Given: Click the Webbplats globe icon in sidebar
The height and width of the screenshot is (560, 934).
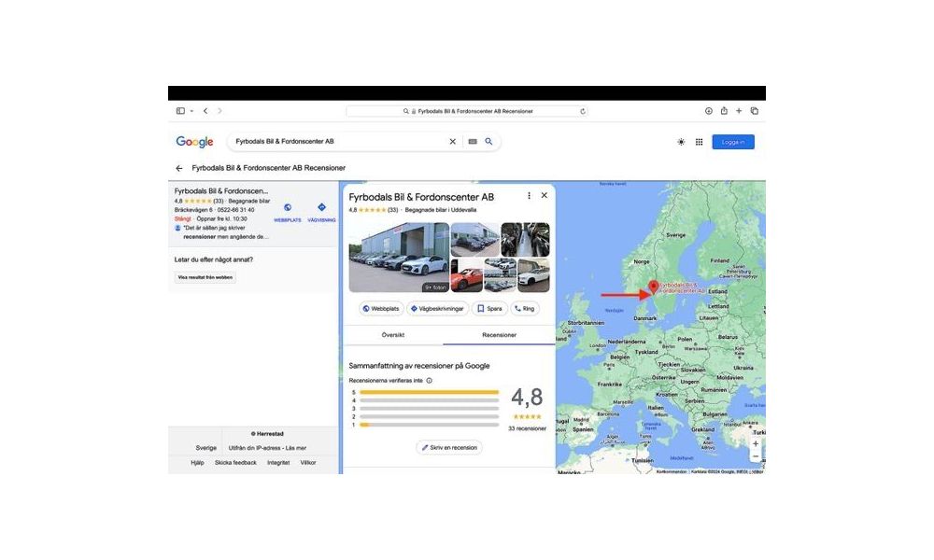Looking at the screenshot, I should (288, 208).
